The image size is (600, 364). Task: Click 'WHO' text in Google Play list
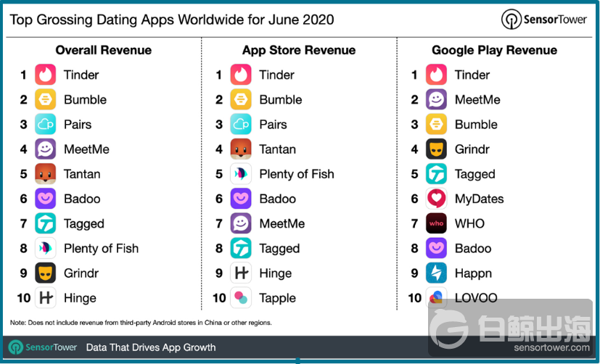(469, 223)
